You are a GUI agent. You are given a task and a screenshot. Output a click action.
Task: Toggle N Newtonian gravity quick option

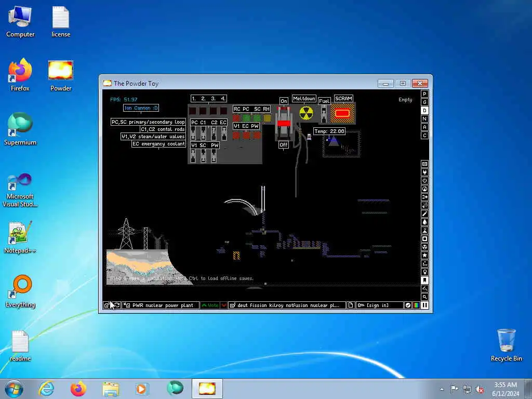point(424,119)
